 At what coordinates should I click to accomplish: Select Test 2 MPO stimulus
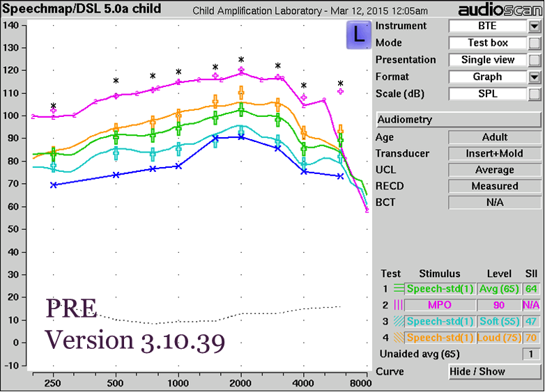tap(440, 305)
